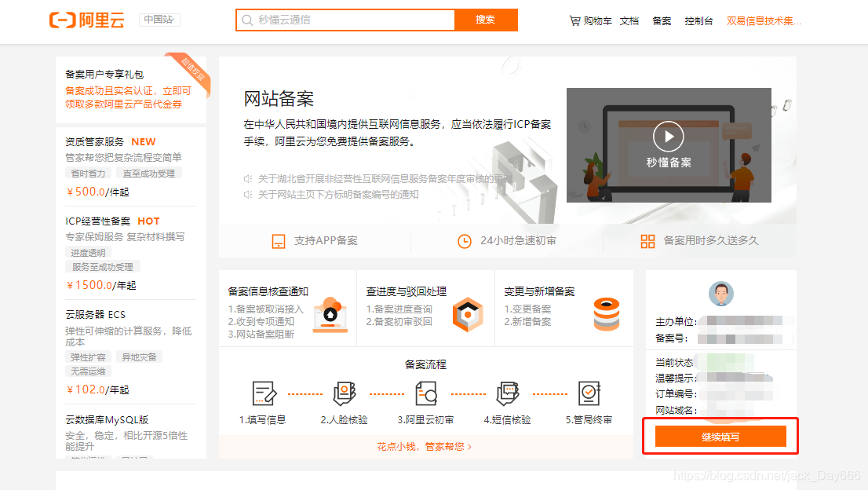This screenshot has width=868, height=490.
Task: Open the 控制台 menu
Action: pos(698,21)
